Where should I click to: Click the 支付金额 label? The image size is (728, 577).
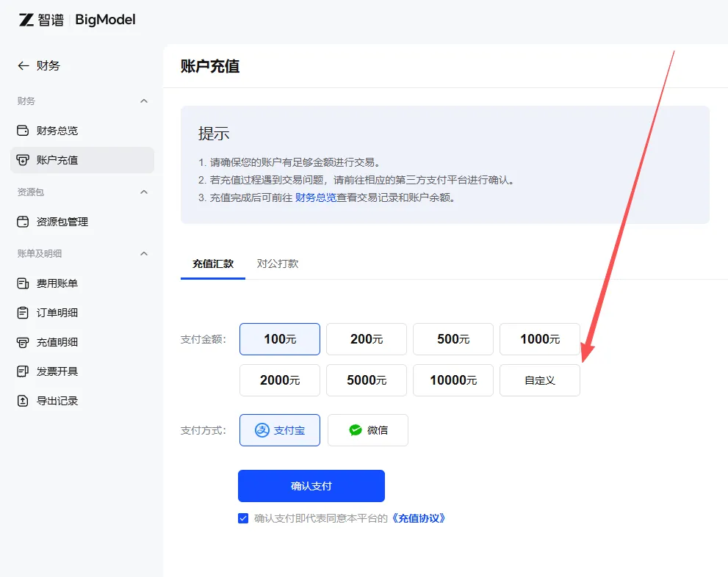[203, 340]
